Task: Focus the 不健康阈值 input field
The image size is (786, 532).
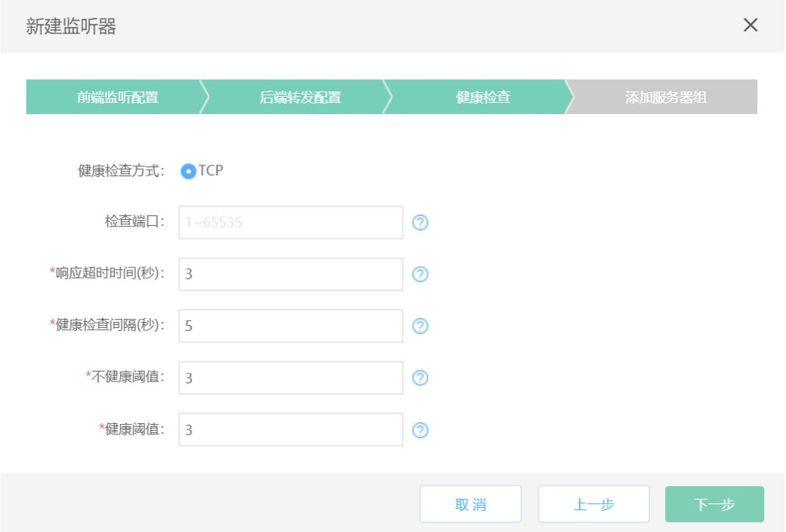Action: coord(291,378)
